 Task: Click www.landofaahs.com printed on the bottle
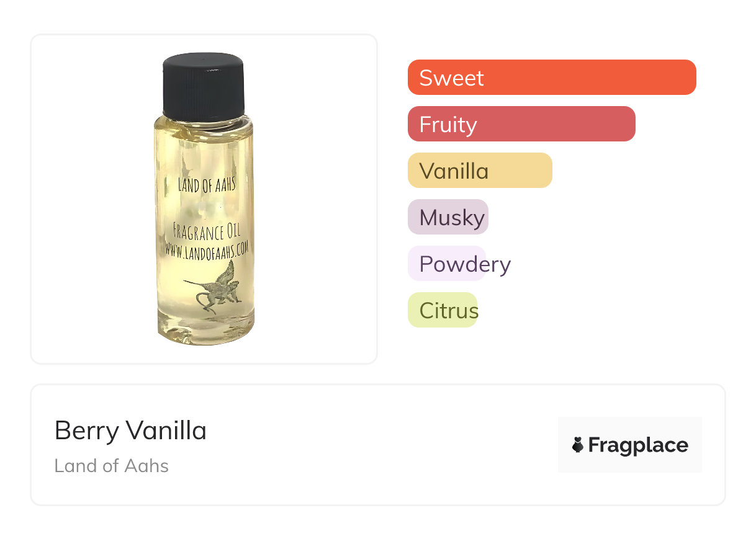tap(207, 248)
